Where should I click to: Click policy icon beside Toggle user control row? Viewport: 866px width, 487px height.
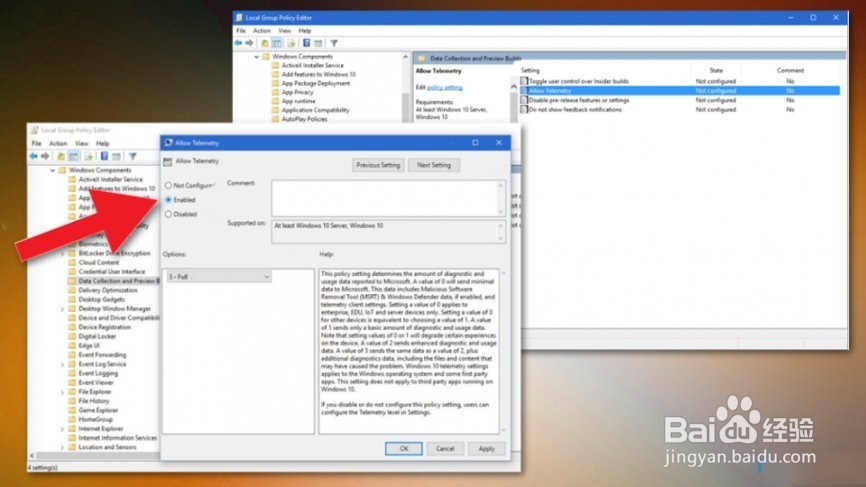coord(524,81)
